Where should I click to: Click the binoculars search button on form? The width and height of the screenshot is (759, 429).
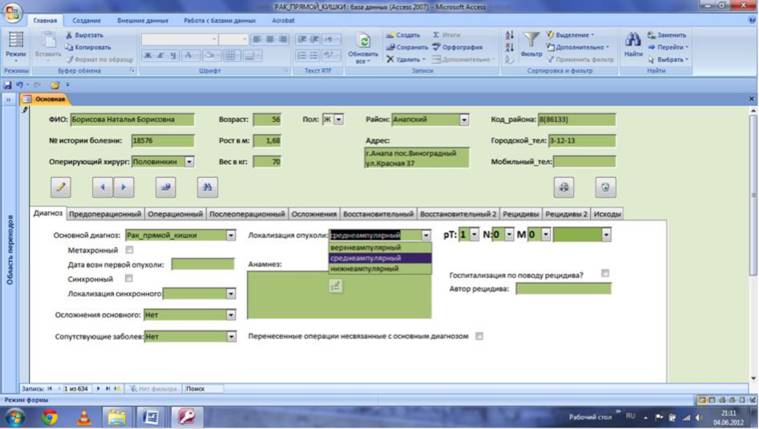point(208,187)
